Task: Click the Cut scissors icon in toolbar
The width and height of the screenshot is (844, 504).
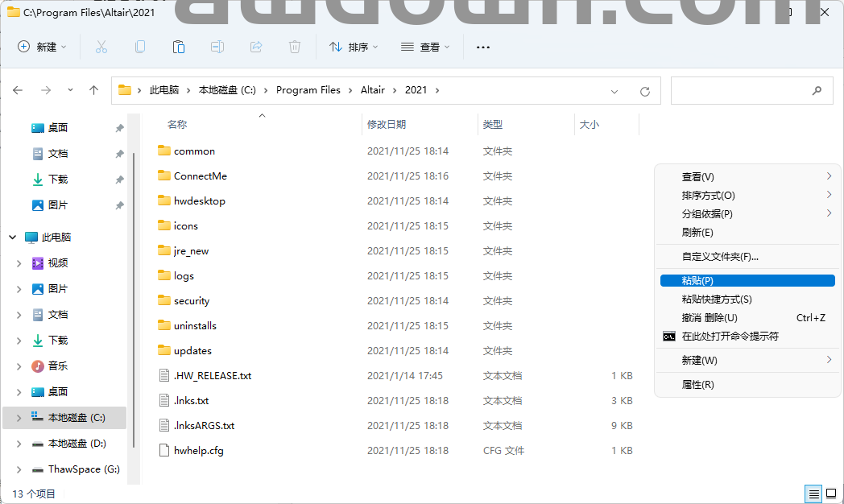Action: [101, 48]
